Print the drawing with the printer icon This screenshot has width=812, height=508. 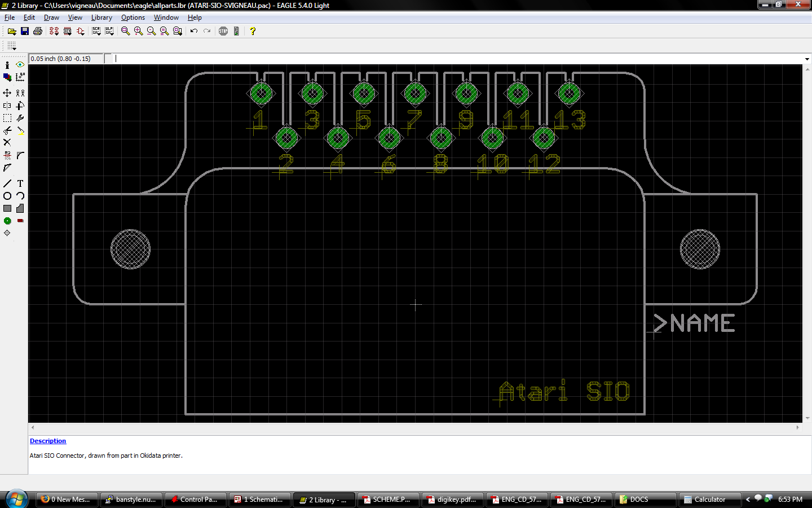tap(38, 31)
